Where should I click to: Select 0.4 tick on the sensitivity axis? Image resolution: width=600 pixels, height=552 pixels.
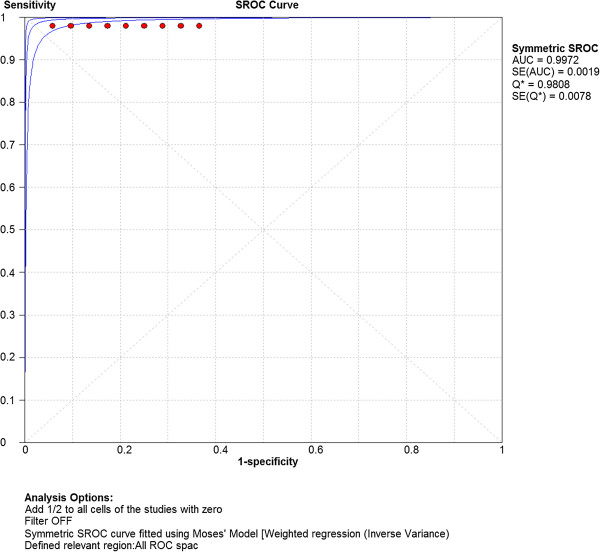tap(7, 272)
